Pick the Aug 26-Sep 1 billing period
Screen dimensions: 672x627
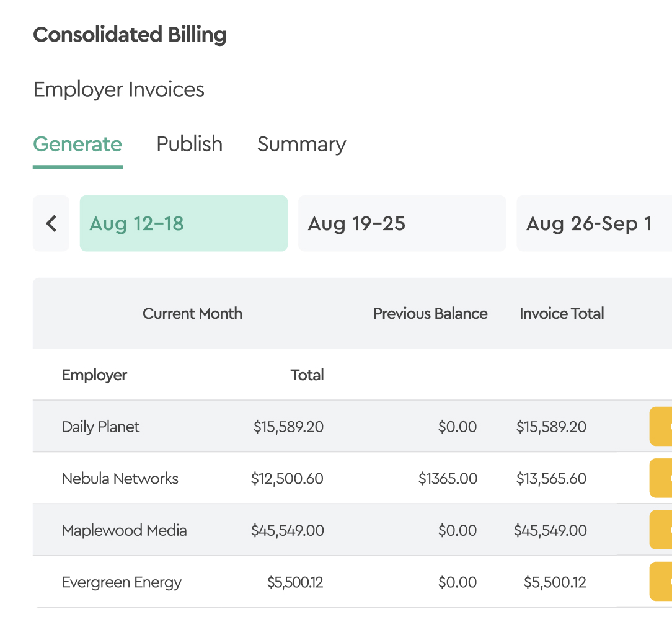(x=593, y=223)
